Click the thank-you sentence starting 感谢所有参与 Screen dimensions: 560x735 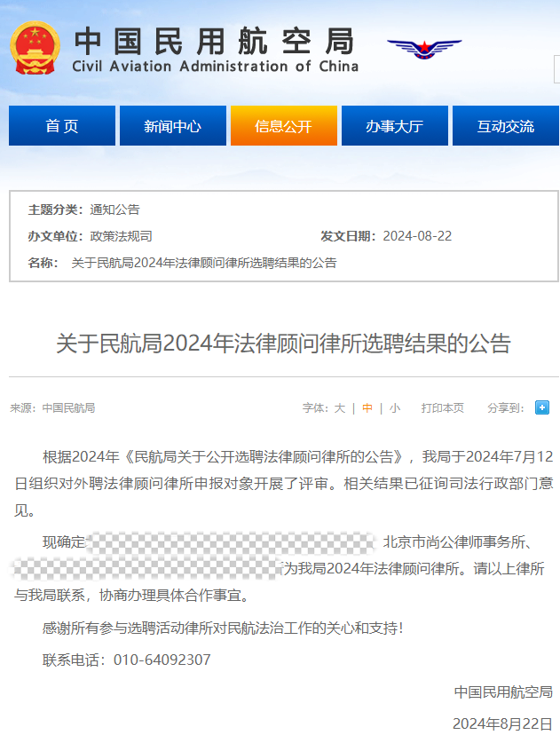(223, 628)
